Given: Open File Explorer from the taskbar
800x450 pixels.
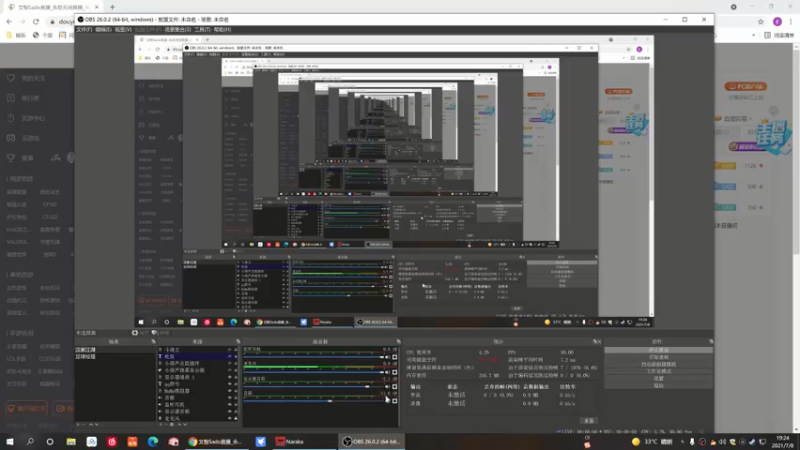Looking at the screenshot, I should [x=71, y=442].
